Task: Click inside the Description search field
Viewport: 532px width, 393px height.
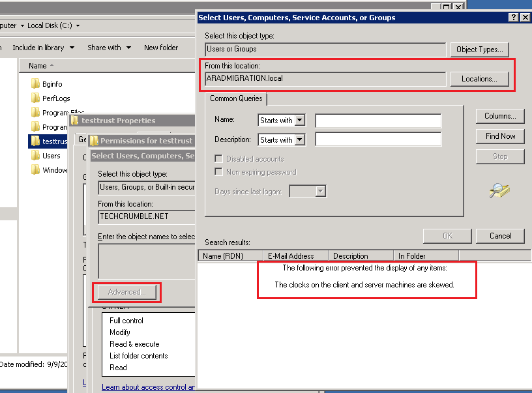Action: coord(378,139)
